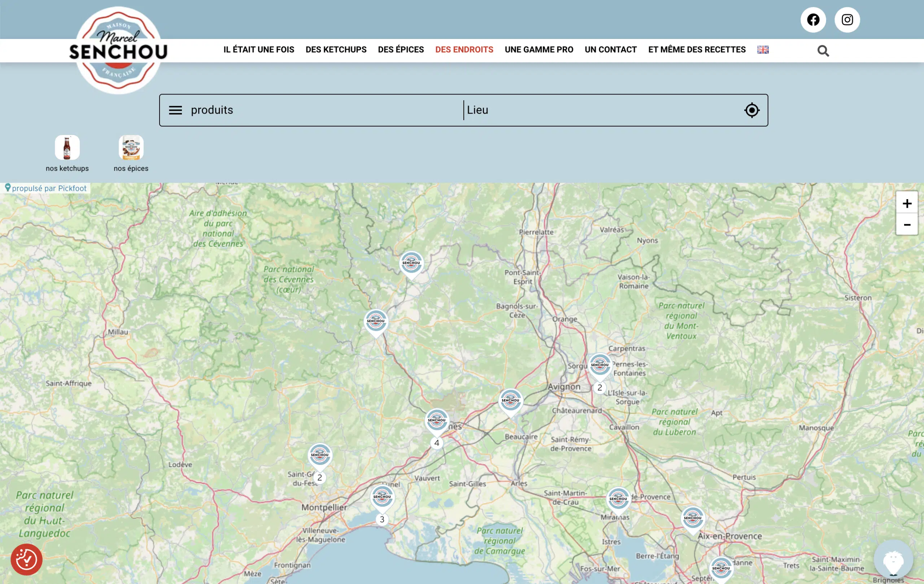Screen dimensions: 924x584
Task: Open the hamburger menu beside produits
Action: point(175,110)
